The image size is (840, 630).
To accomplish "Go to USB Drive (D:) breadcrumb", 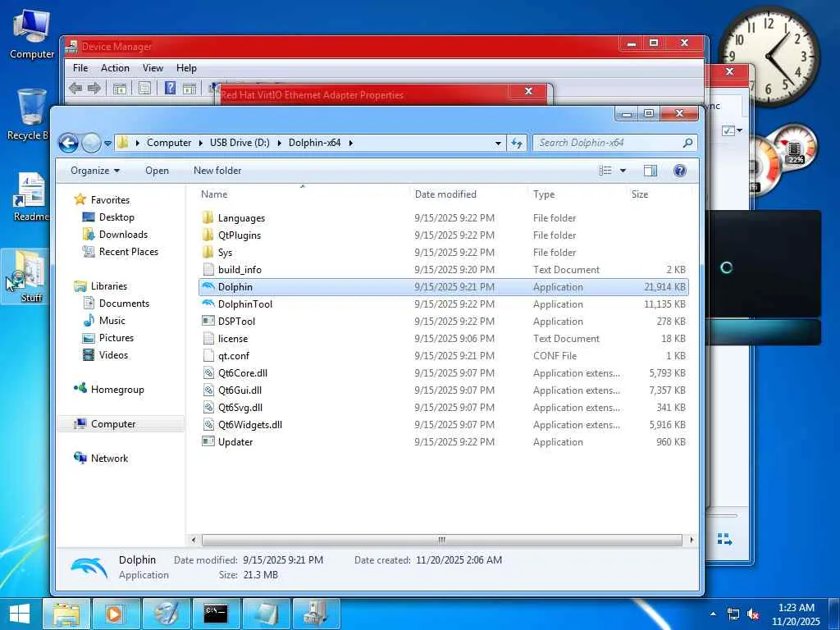I will pos(240,143).
